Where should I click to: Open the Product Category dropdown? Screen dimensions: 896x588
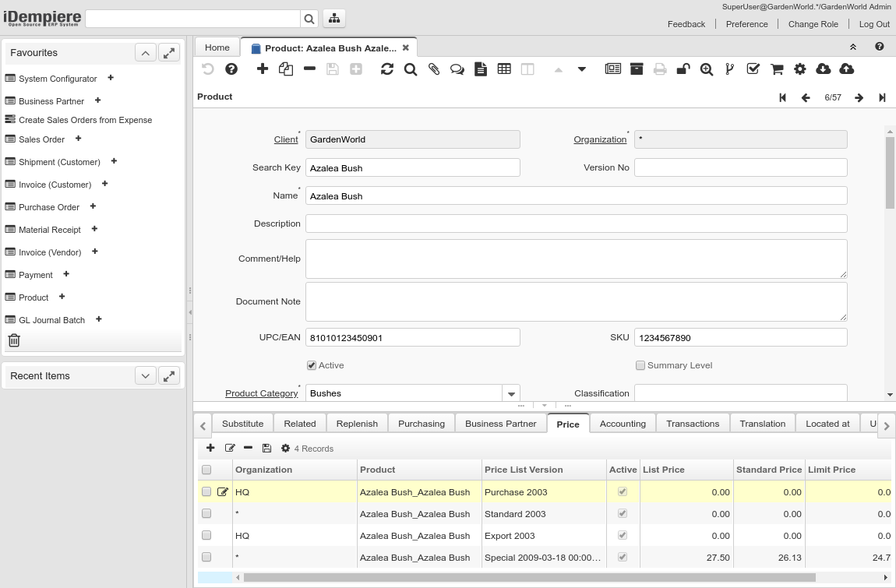coord(511,394)
